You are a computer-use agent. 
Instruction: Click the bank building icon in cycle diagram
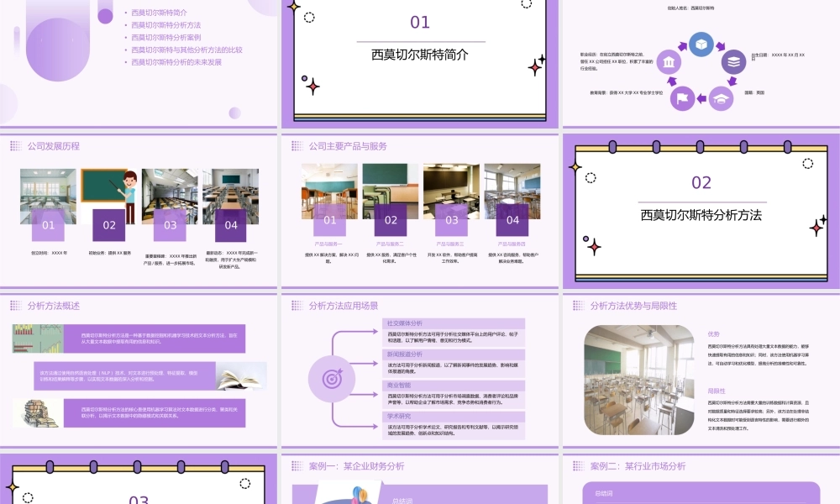click(669, 62)
